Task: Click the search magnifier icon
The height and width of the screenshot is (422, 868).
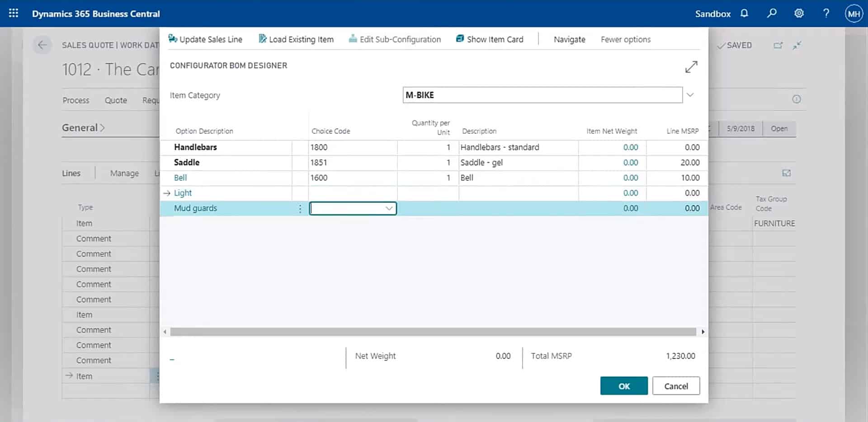Action: coord(772,14)
